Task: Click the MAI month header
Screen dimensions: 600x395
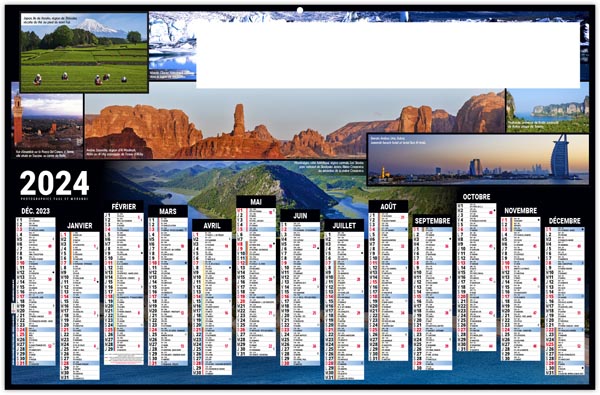Action: [x=256, y=202]
